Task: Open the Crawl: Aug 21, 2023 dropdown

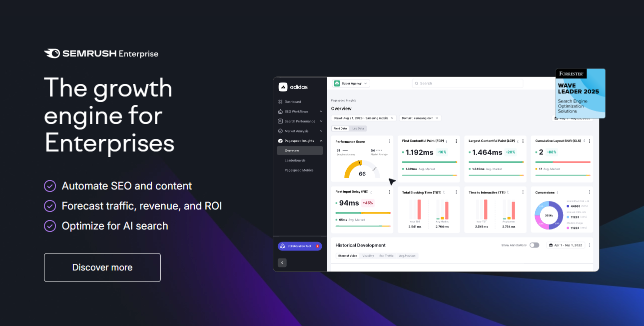Action: [x=364, y=117]
